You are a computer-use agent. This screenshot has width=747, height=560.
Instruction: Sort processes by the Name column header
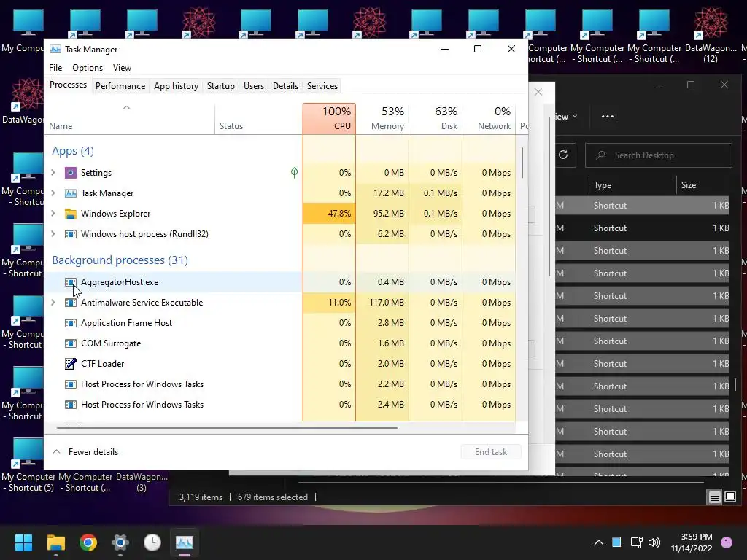[129, 119]
